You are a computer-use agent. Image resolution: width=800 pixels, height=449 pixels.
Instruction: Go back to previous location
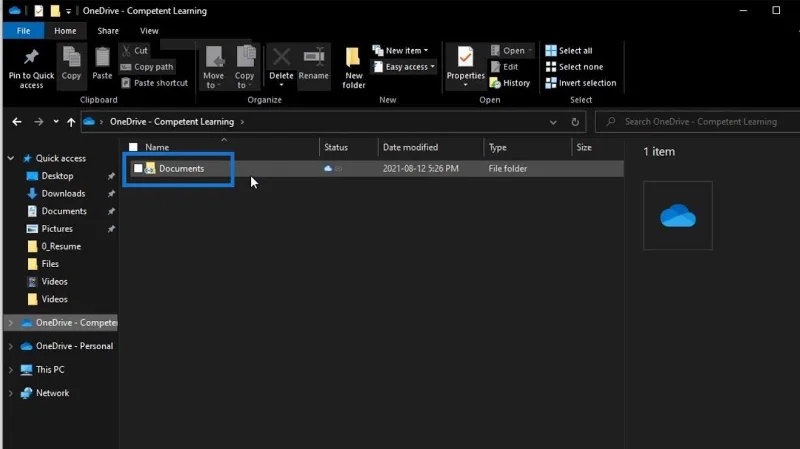point(17,122)
